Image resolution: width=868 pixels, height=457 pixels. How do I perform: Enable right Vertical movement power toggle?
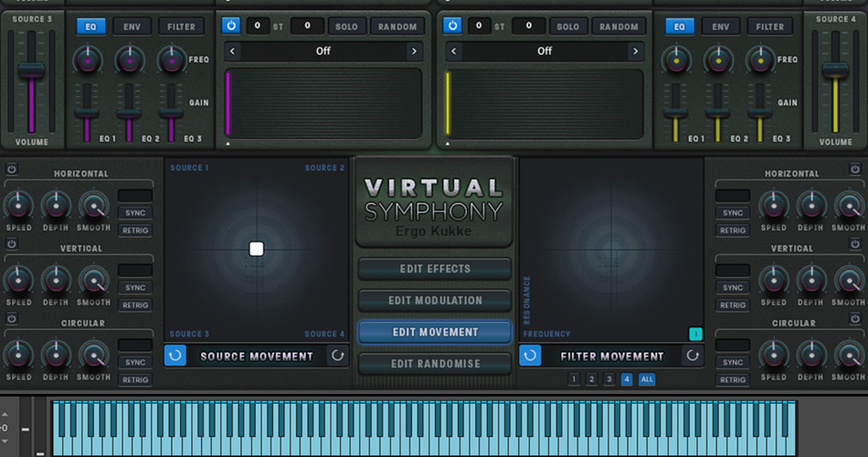(x=854, y=244)
